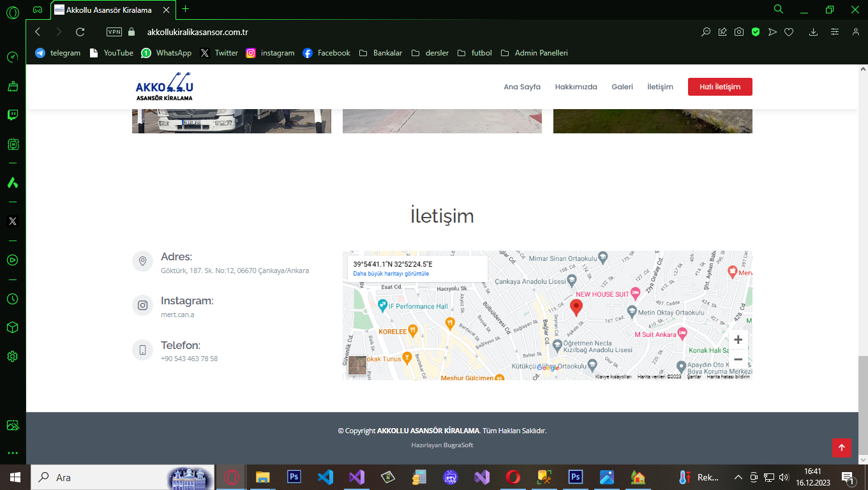Open the Easy Setup sliders menu
The image size is (868, 490).
coord(835,32)
